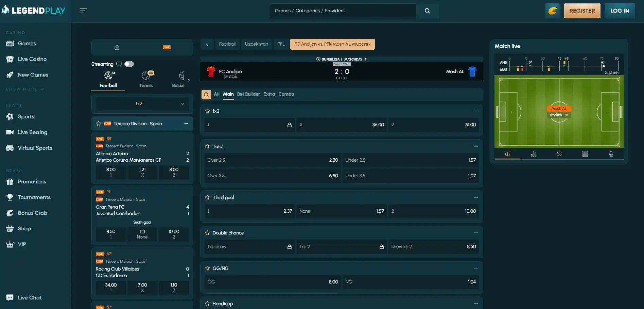644x309 pixels.
Task: Collapse the Third goal market panel
Action: pyautogui.click(x=476, y=197)
